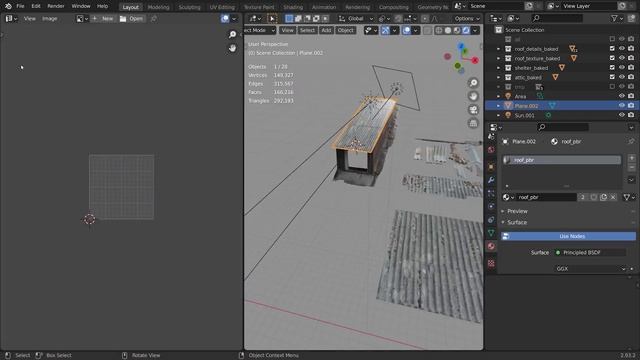Choose the extend-selection mode icon
This screenshot has width=640, height=360.
pos(298,18)
